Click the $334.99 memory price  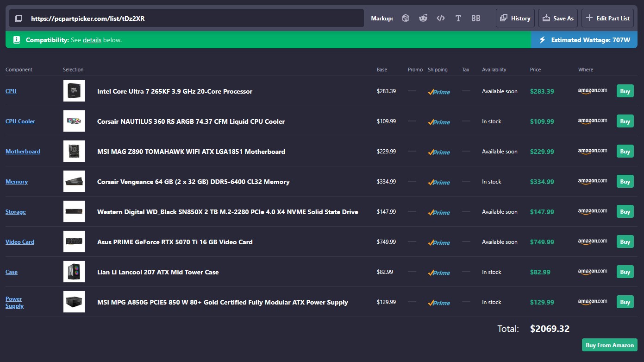coord(542,182)
